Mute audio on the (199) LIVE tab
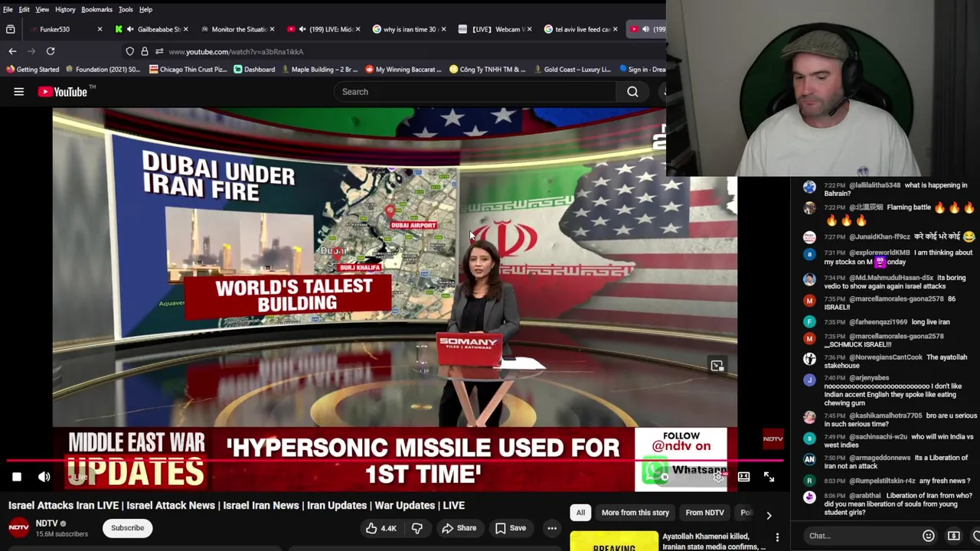Viewport: 980px width, 551px height. coord(302,29)
